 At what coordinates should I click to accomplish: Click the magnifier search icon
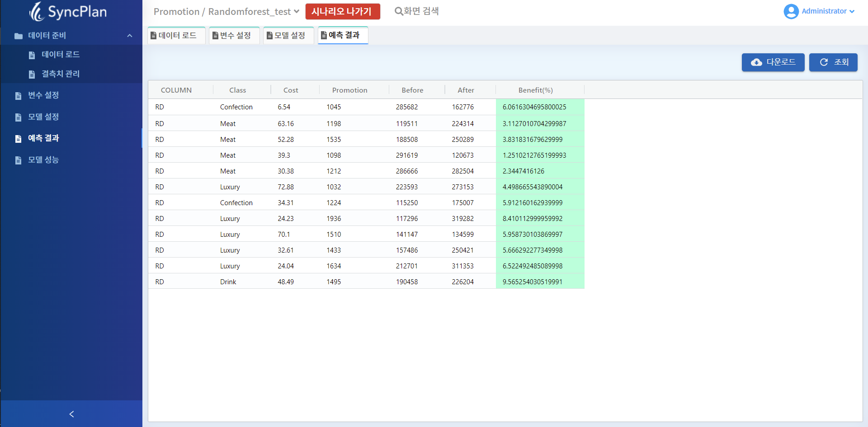[x=399, y=11]
